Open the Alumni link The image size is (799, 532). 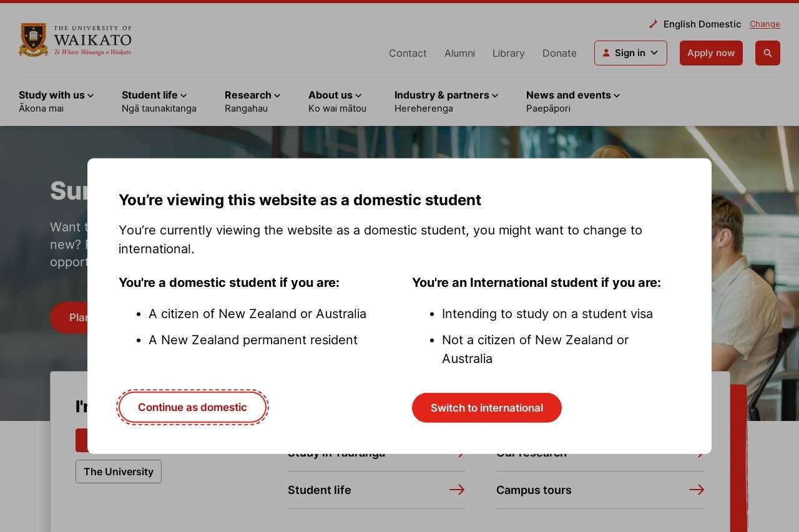pyautogui.click(x=459, y=54)
